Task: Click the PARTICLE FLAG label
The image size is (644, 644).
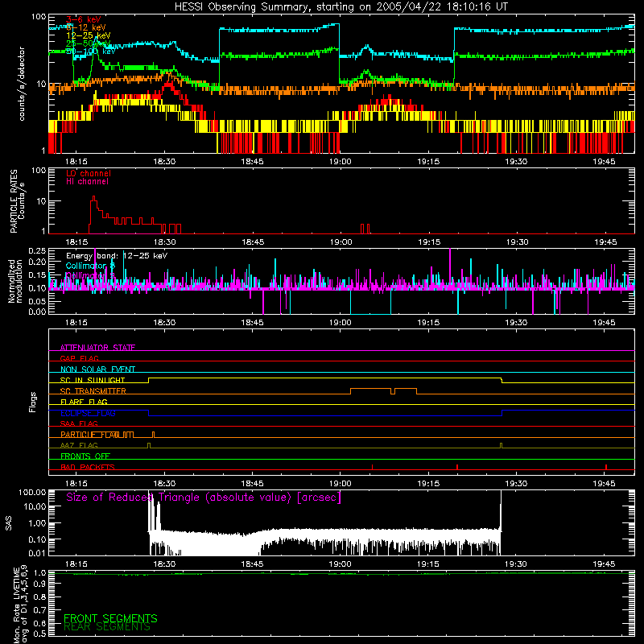Action: point(89,435)
